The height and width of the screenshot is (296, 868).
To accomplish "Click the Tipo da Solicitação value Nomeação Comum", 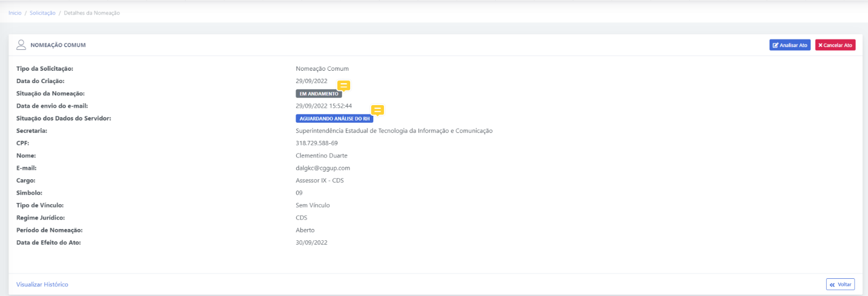I will (322, 69).
